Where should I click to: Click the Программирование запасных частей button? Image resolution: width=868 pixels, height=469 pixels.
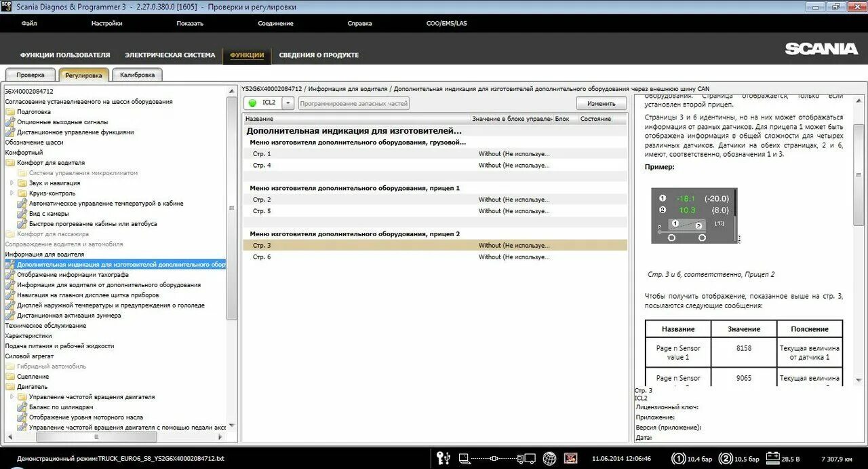(353, 103)
